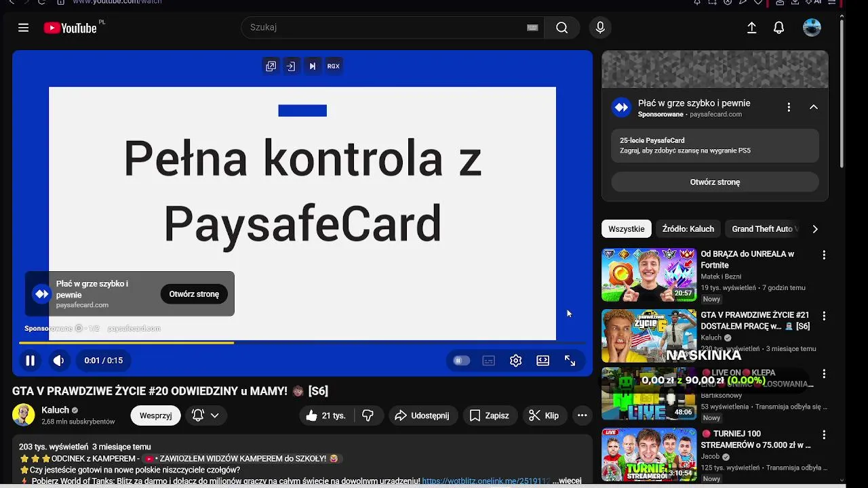This screenshot has height=488, width=868.
Task: Click the magnifier search button
Action: click(x=561, y=28)
